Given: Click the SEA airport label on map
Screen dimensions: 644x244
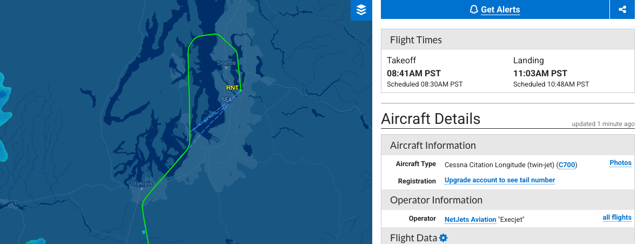Looking at the screenshot, I should tap(226, 100).
